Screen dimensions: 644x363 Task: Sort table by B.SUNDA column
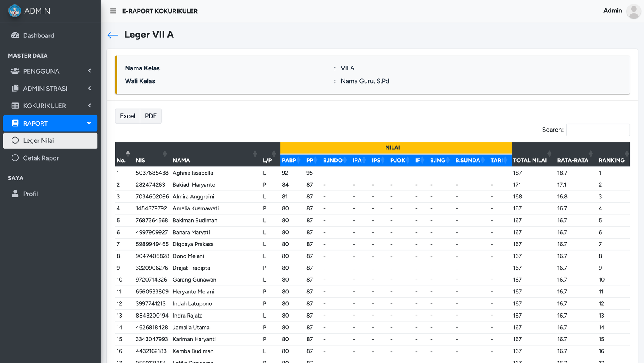pos(471,160)
